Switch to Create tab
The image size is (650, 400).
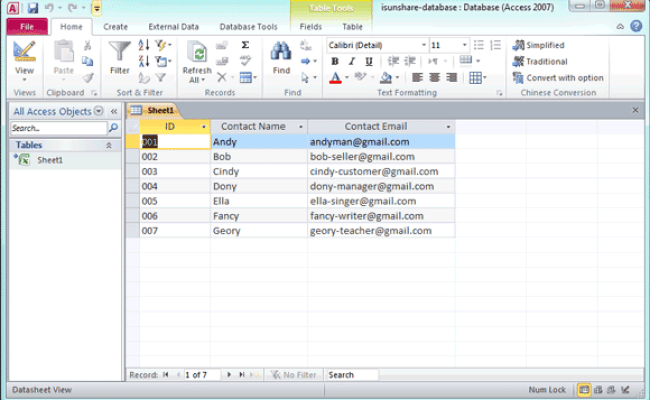coord(115,27)
